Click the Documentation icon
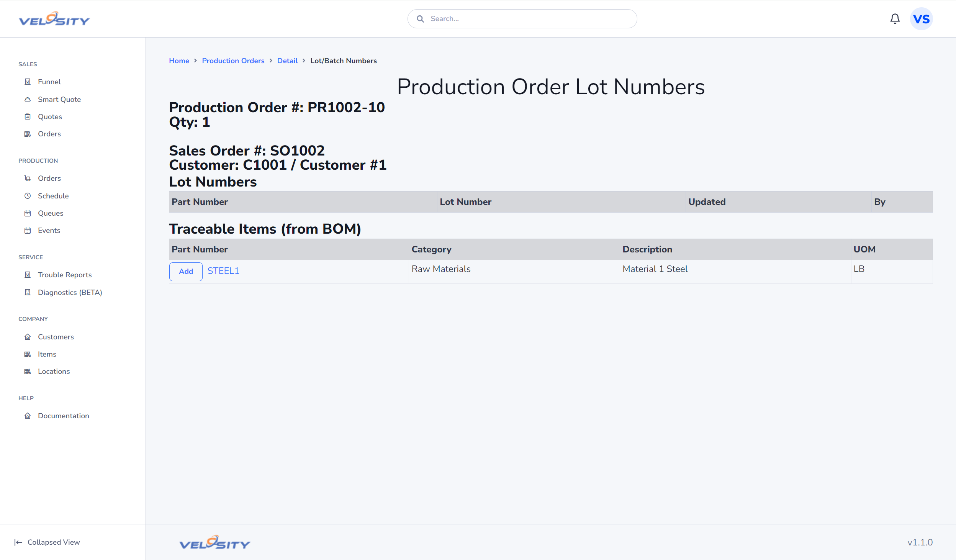 click(x=28, y=416)
